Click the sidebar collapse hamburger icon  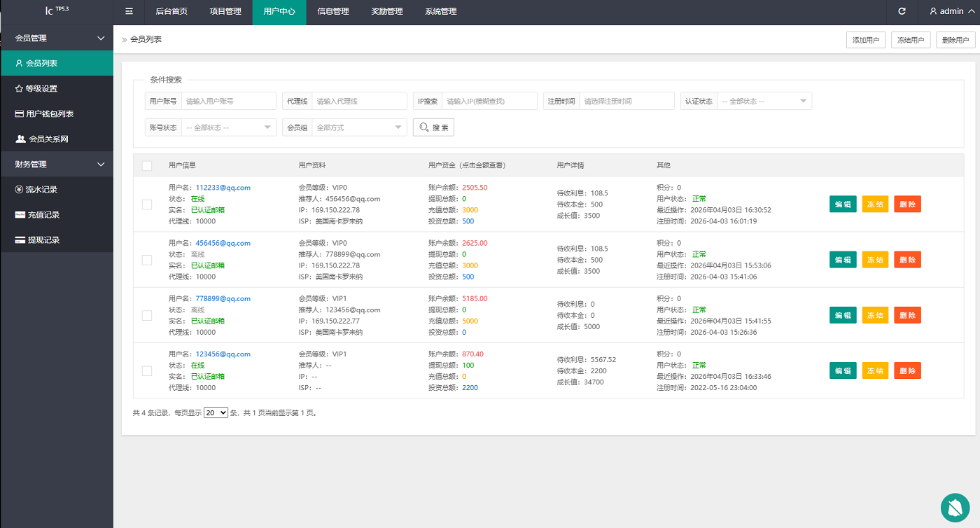point(129,11)
